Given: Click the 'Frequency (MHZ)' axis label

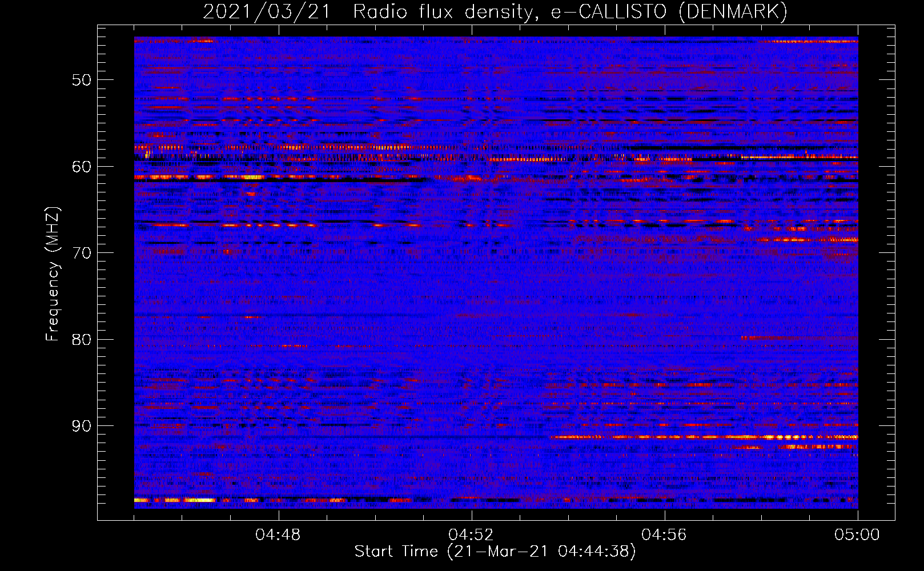Looking at the screenshot, I should [53, 275].
